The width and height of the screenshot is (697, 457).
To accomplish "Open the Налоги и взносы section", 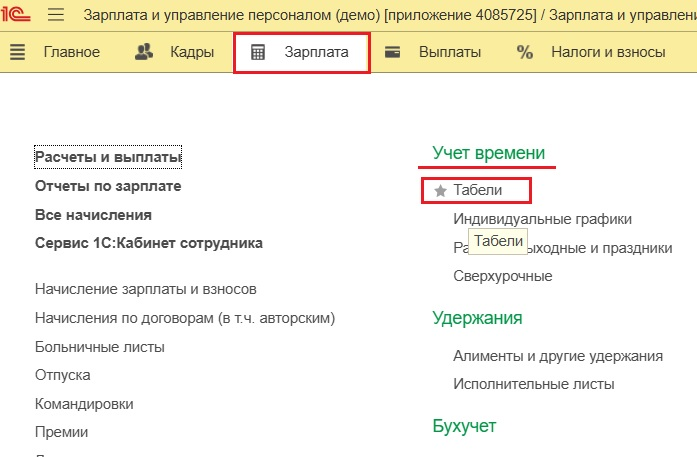I will [608, 52].
